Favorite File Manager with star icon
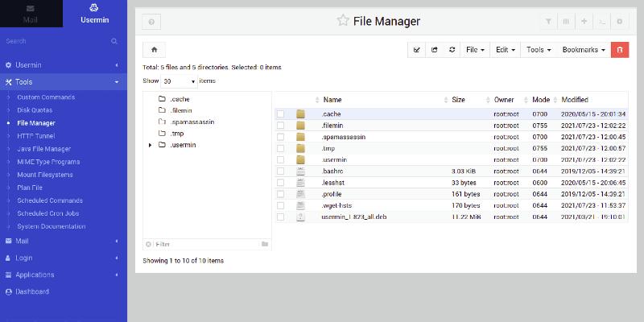This screenshot has height=322, width=644. (x=343, y=22)
